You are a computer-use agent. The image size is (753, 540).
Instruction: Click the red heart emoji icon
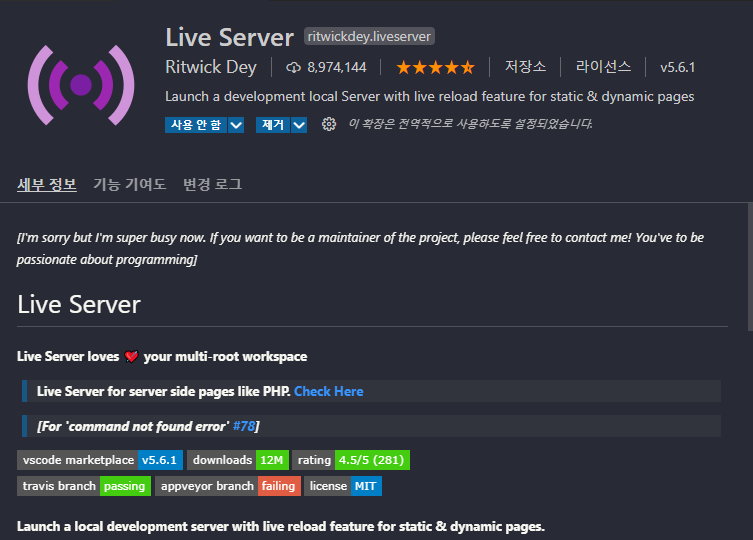click(131, 356)
